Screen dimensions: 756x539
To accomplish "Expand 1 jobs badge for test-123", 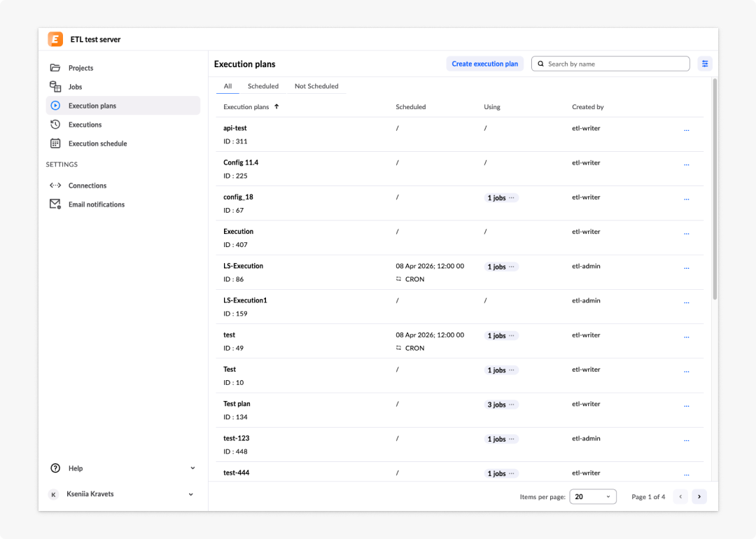I will (x=501, y=439).
